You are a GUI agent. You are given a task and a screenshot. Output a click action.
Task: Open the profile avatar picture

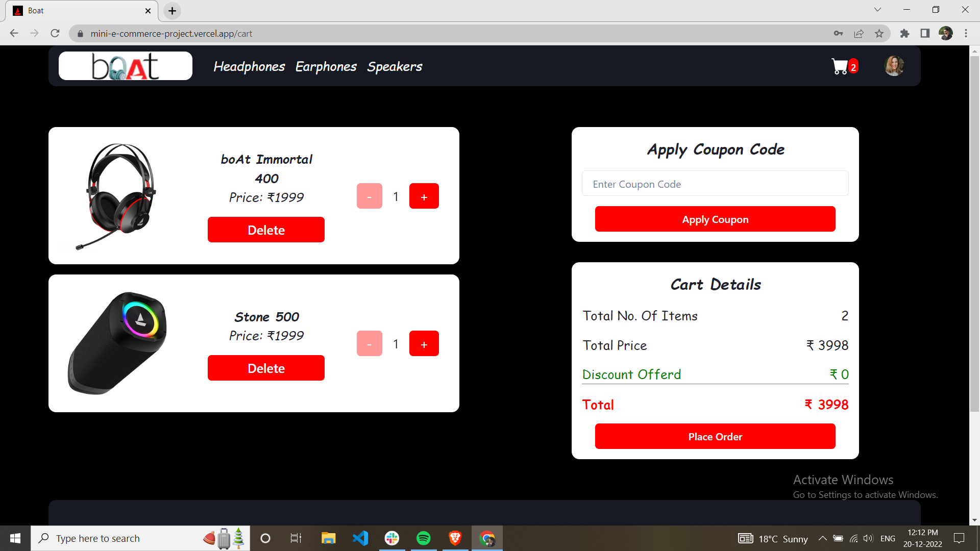[894, 65]
